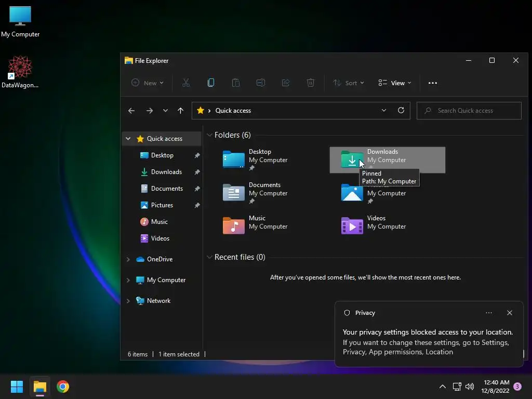Click DataWagon desktop shortcut
This screenshot has height=399, width=532.
[x=20, y=72]
